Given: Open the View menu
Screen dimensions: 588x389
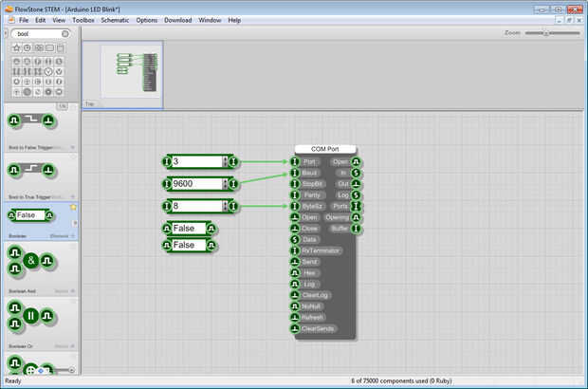Looking at the screenshot, I should 59,20.
